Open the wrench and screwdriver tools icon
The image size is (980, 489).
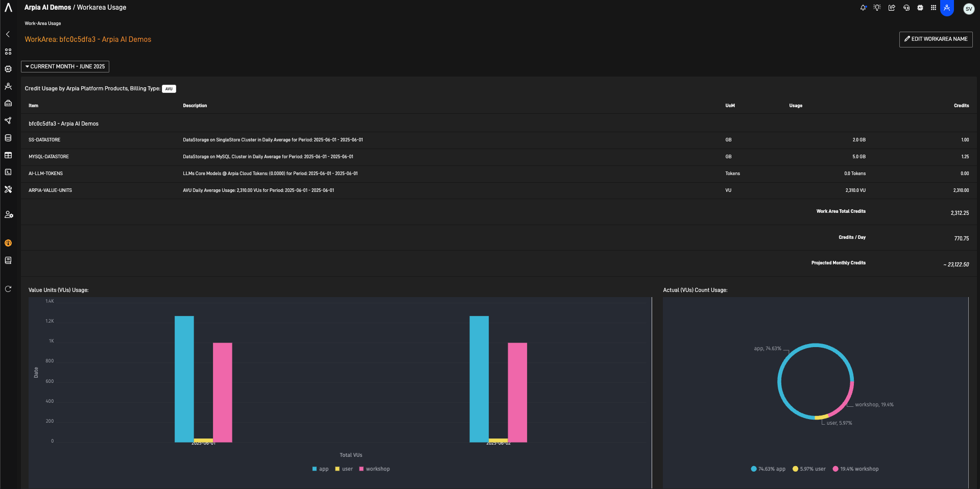8,189
